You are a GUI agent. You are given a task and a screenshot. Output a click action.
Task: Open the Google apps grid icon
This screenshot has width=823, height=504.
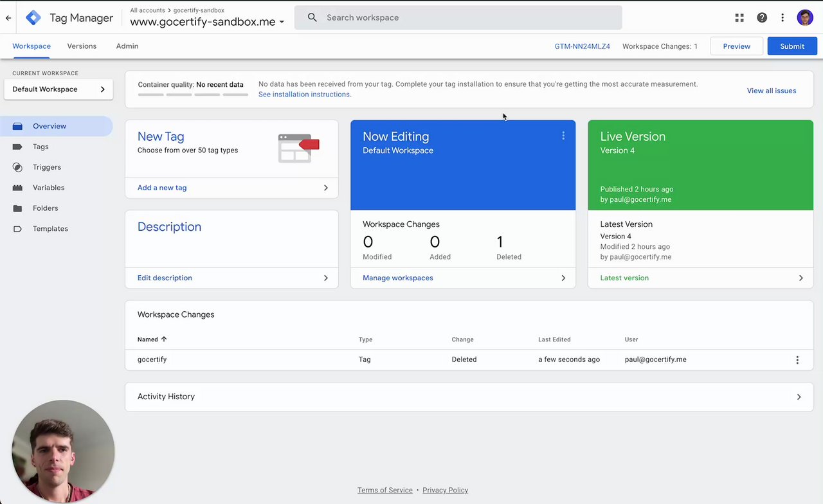click(x=739, y=18)
